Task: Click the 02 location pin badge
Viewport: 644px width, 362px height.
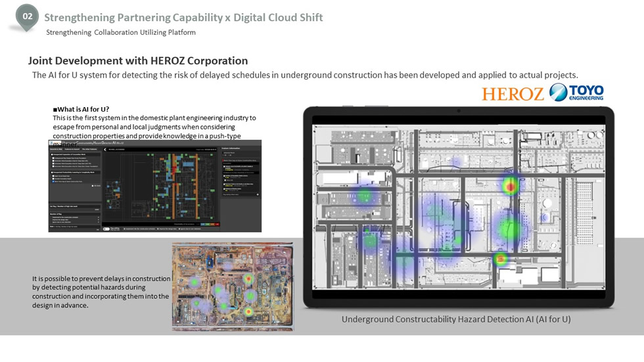Action: tap(27, 16)
